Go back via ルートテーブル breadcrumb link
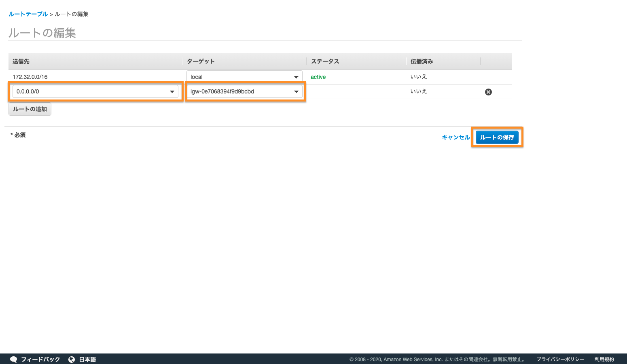Viewport: 627px width, 364px height. (28, 14)
